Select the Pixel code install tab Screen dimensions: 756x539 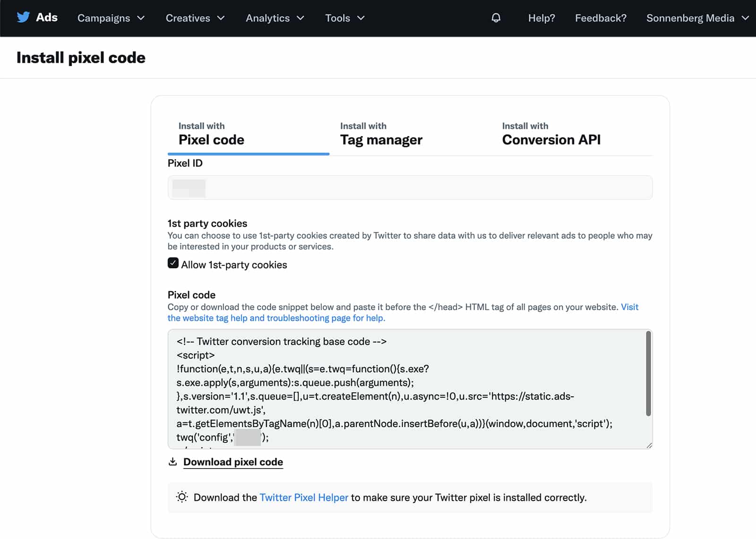pyautogui.click(x=211, y=134)
